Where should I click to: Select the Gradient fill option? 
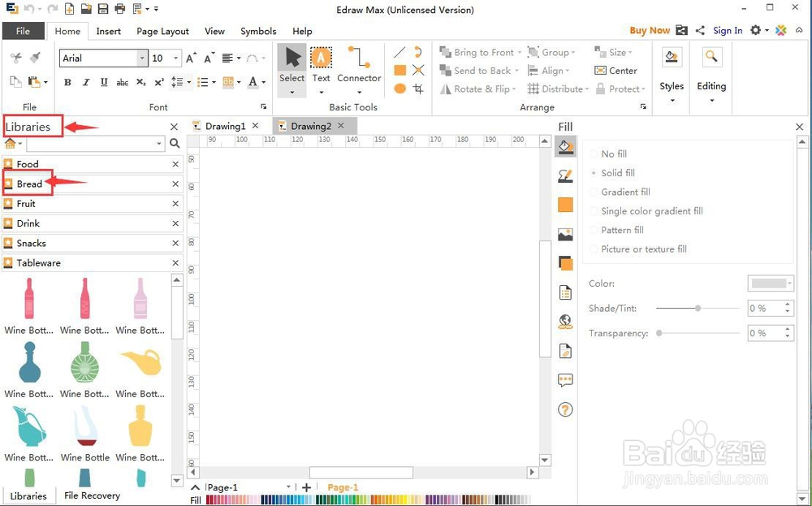620,192
